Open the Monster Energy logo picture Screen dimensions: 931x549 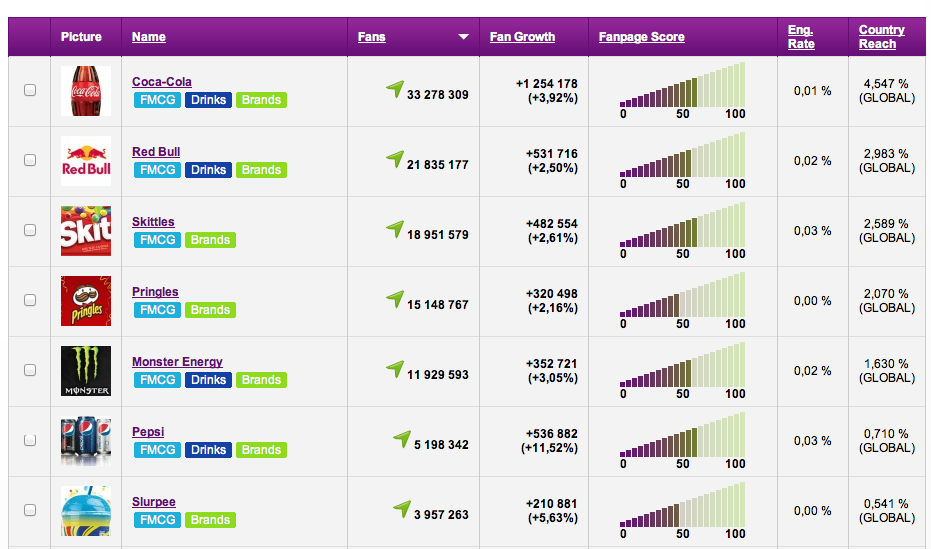[x=86, y=371]
